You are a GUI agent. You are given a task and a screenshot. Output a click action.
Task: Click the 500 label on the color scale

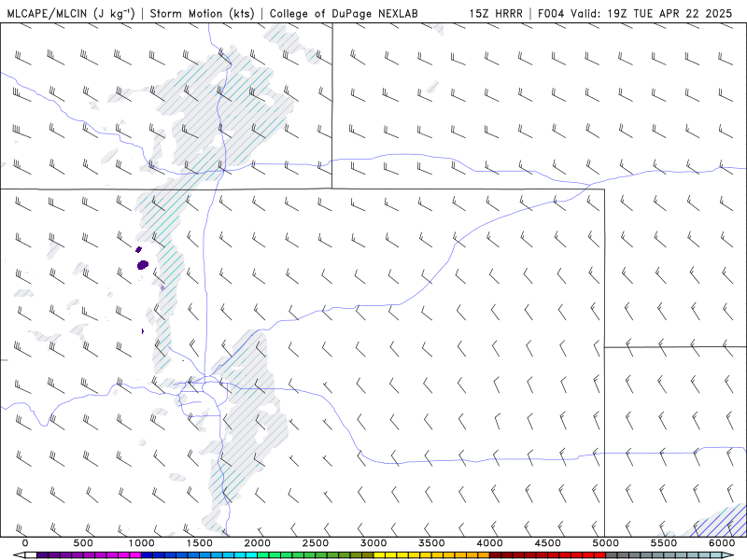[x=83, y=543]
